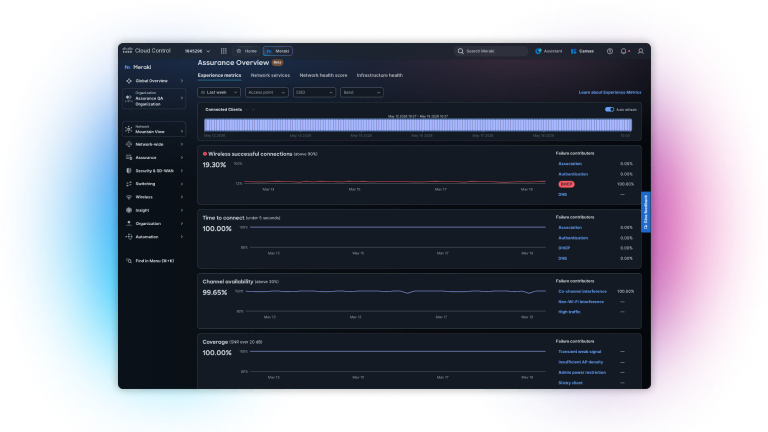Click the Give feedback side tab
Viewport: 768px width, 432px height.
coord(646,212)
